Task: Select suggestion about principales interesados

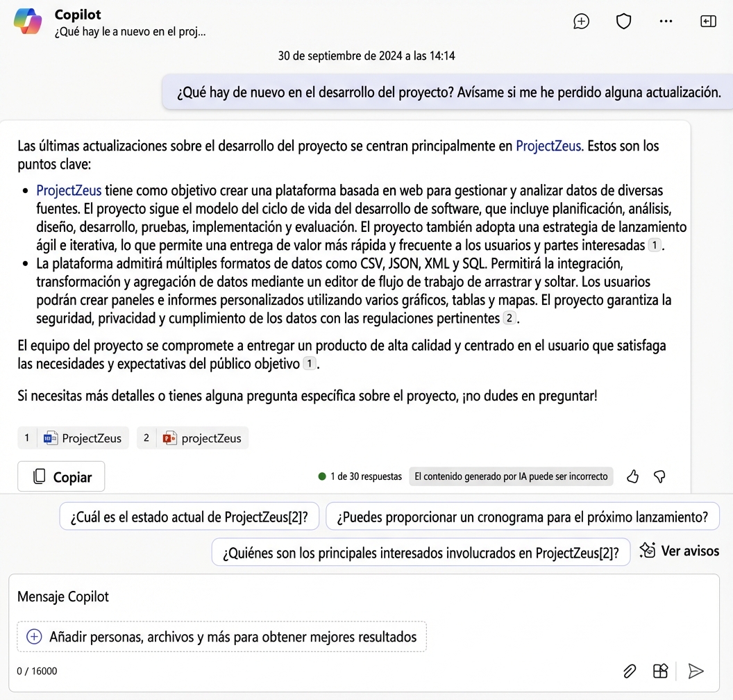Action: tap(421, 553)
